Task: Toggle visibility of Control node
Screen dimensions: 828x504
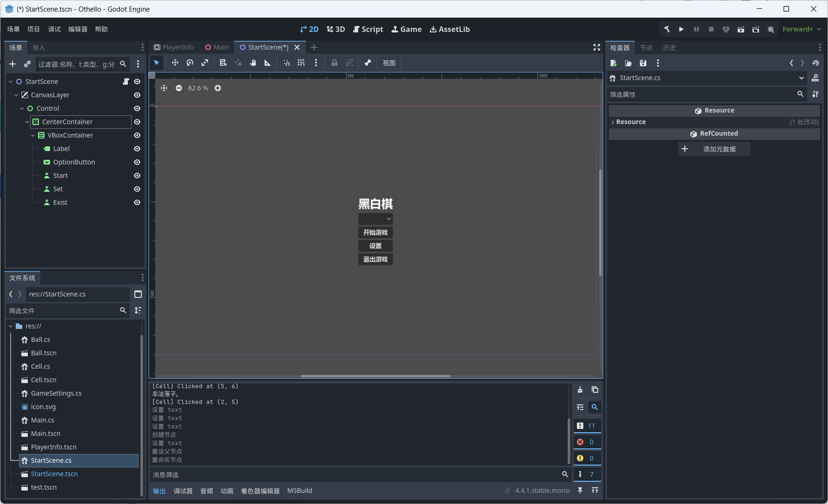Action: click(137, 108)
